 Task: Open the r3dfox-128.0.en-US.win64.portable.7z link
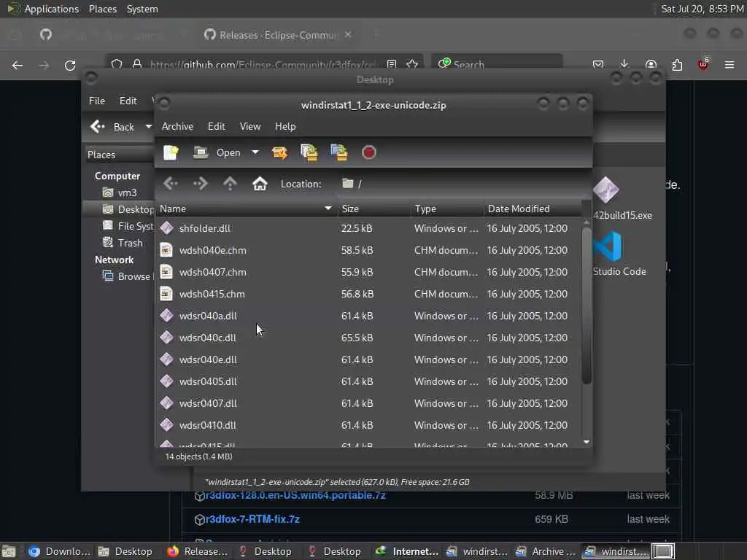pos(295,495)
